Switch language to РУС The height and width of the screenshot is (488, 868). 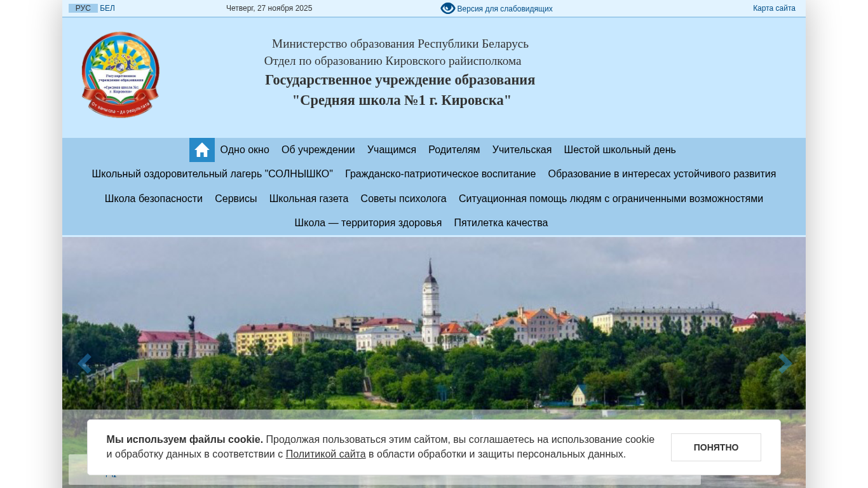pos(83,8)
